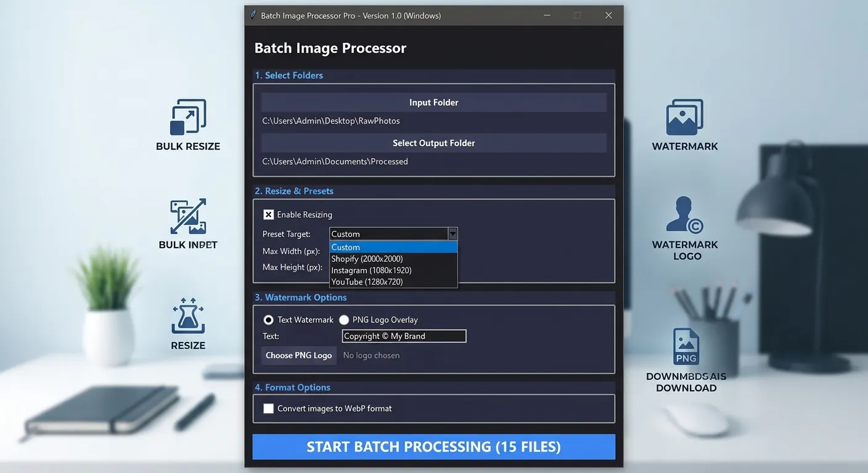Click the Documents\Processed output path
The width and height of the screenshot is (868, 473).
(x=335, y=161)
